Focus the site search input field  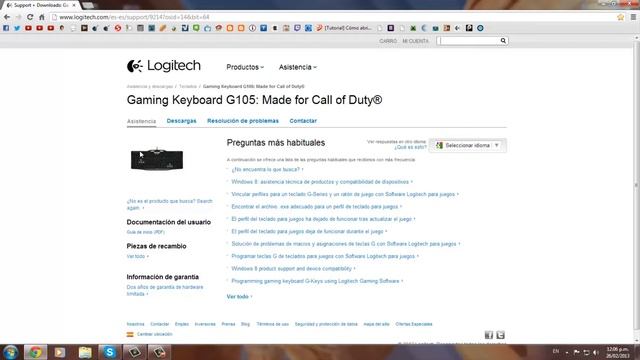point(469,41)
